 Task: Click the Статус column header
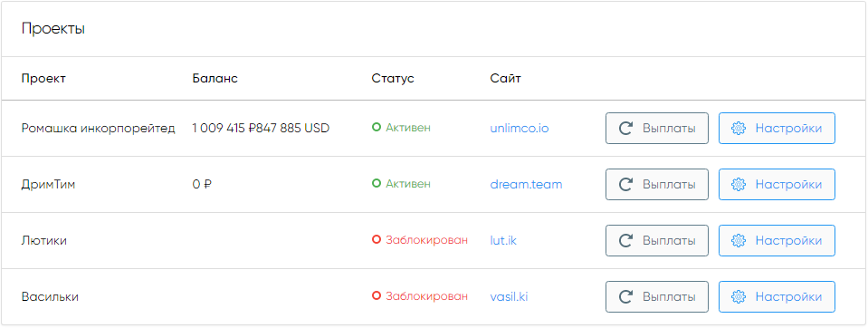(393, 79)
